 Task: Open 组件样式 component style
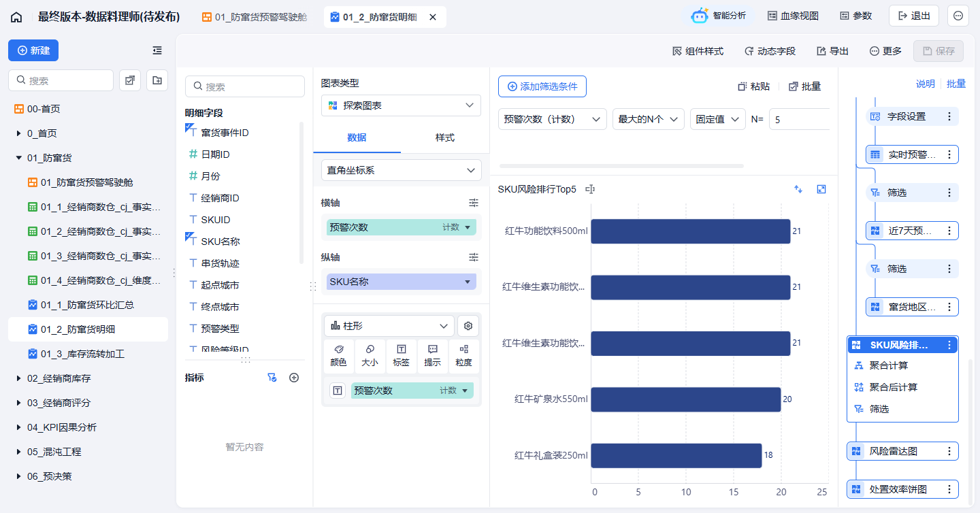698,51
